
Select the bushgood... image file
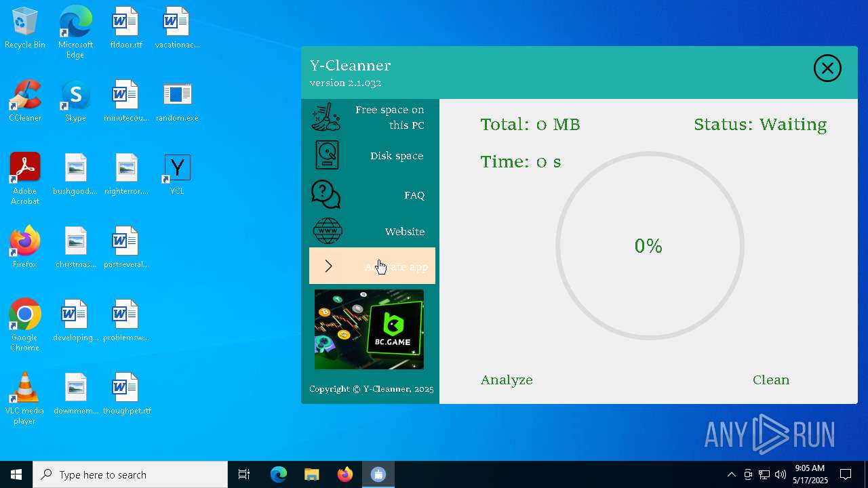tap(75, 175)
